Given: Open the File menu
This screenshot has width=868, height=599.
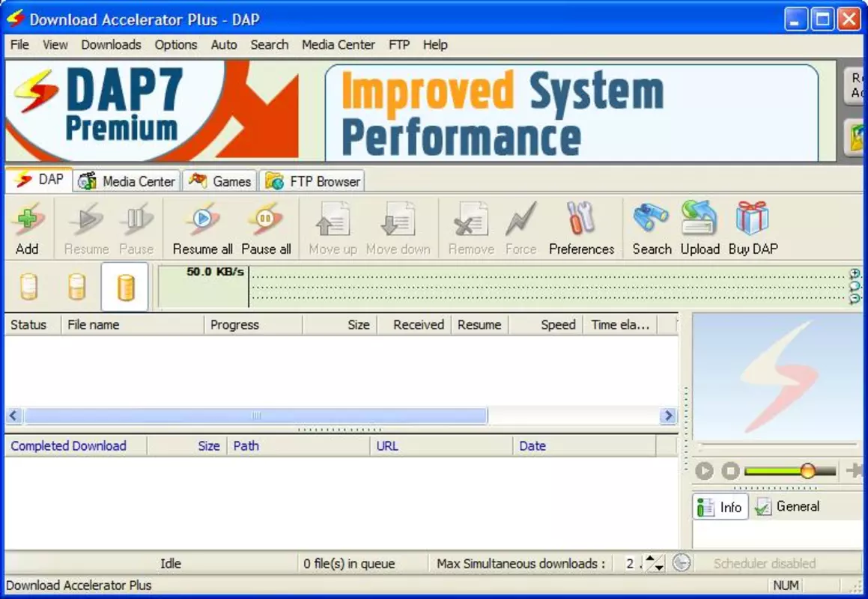Looking at the screenshot, I should (x=20, y=45).
